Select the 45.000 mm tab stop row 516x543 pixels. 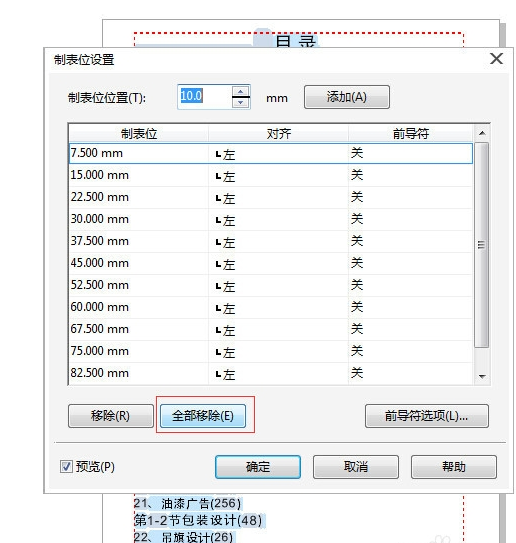pyautogui.click(x=271, y=263)
